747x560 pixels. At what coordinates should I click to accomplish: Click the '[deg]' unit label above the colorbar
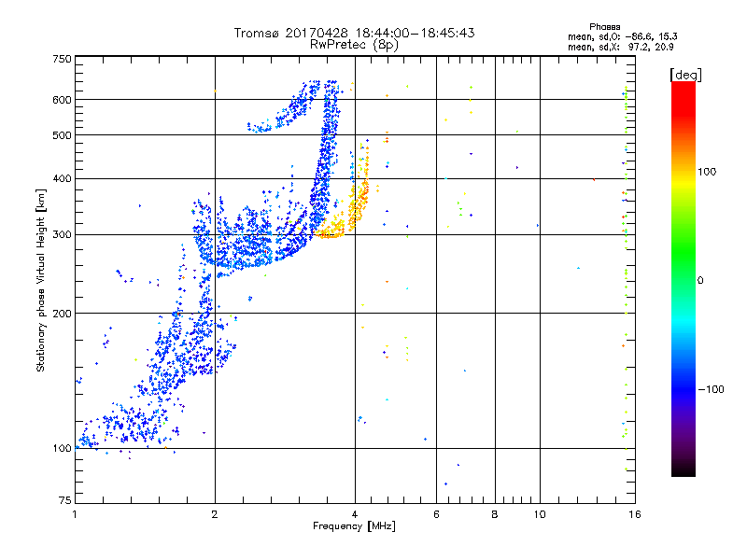click(x=685, y=75)
